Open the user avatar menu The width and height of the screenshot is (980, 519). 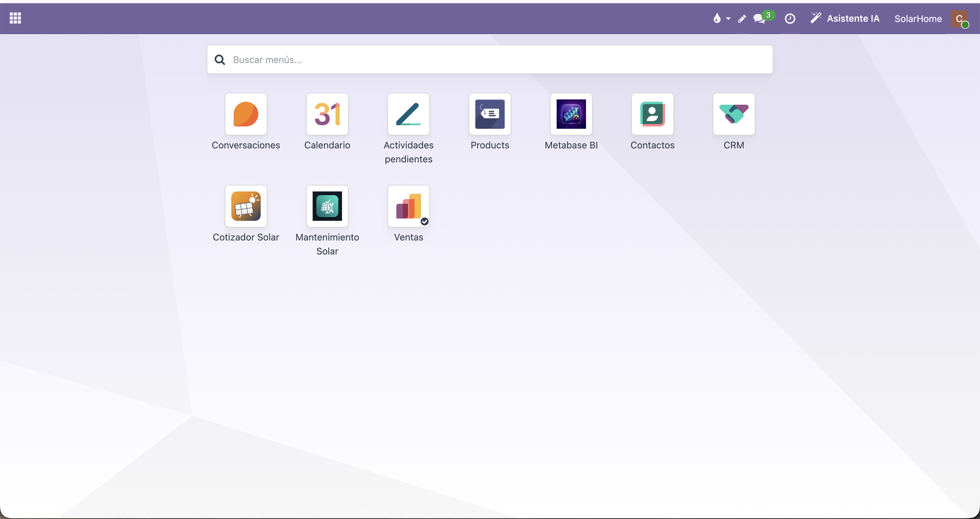point(960,19)
